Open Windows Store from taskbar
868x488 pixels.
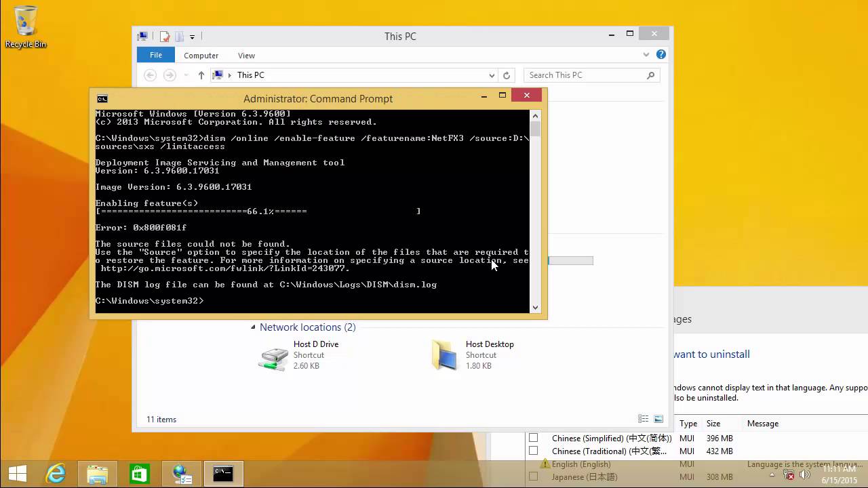(140, 474)
